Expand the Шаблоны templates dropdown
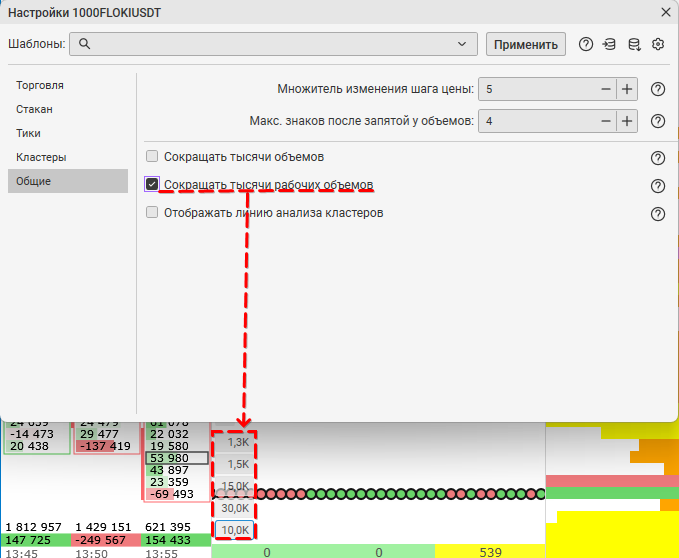The height and width of the screenshot is (558, 679). tap(461, 44)
